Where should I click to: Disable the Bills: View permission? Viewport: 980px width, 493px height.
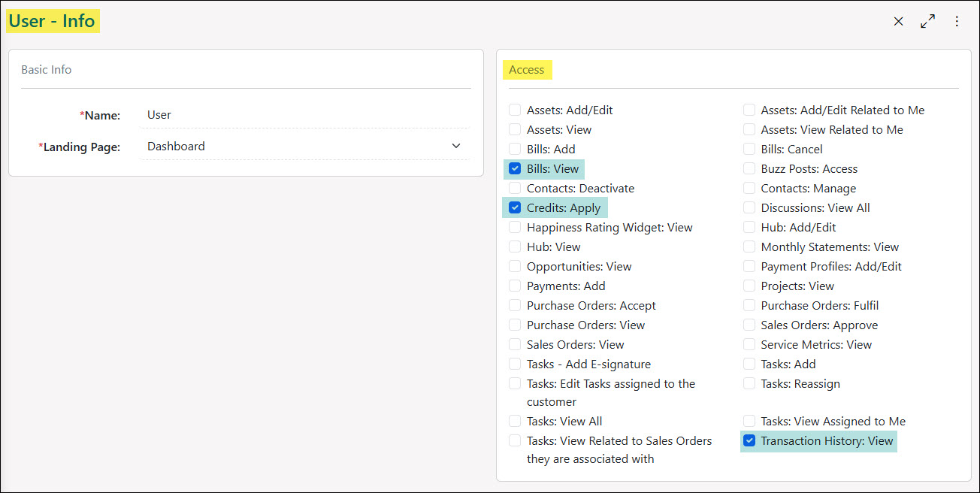[514, 168]
